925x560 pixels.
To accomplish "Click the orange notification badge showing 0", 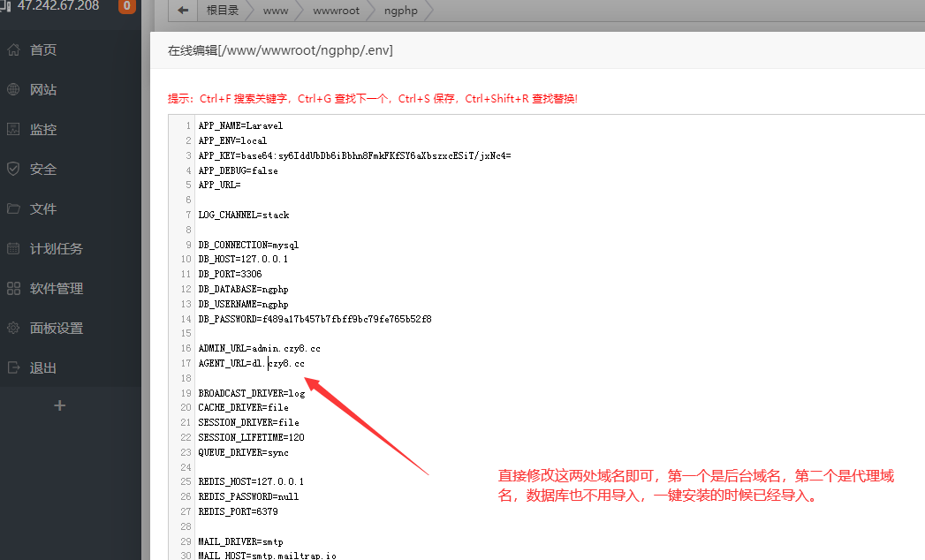I will click(126, 7).
